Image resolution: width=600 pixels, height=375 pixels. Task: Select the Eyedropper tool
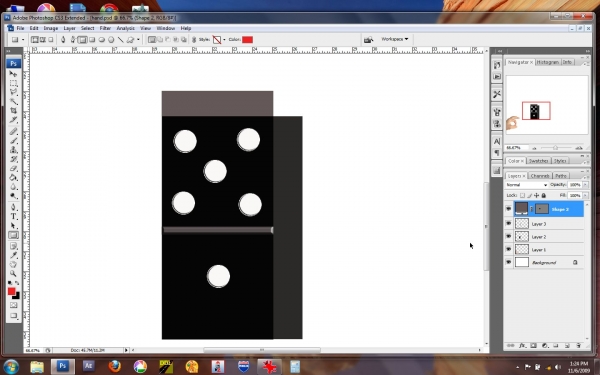tap(13, 255)
